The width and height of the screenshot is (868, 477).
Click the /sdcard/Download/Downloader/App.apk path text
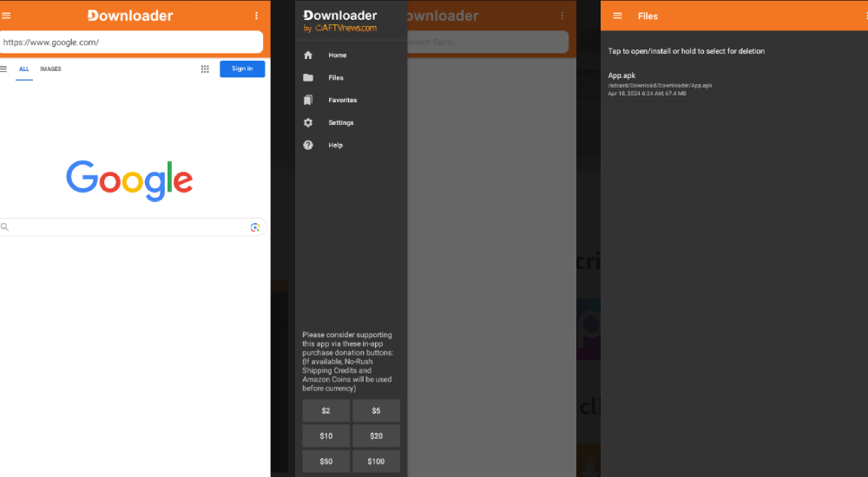[660, 86]
